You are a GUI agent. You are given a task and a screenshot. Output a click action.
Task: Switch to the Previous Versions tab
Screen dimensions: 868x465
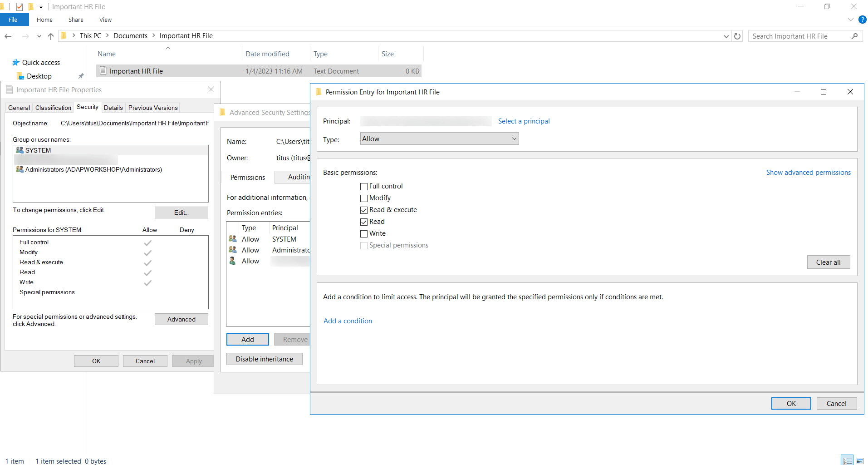click(152, 108)
